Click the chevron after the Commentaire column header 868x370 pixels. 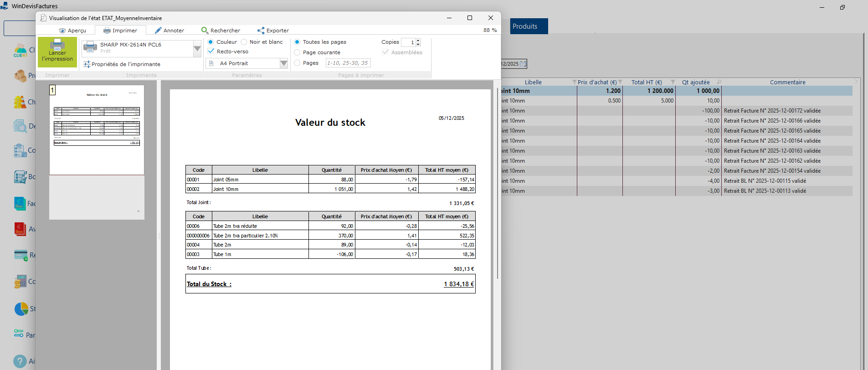point(856,82)
